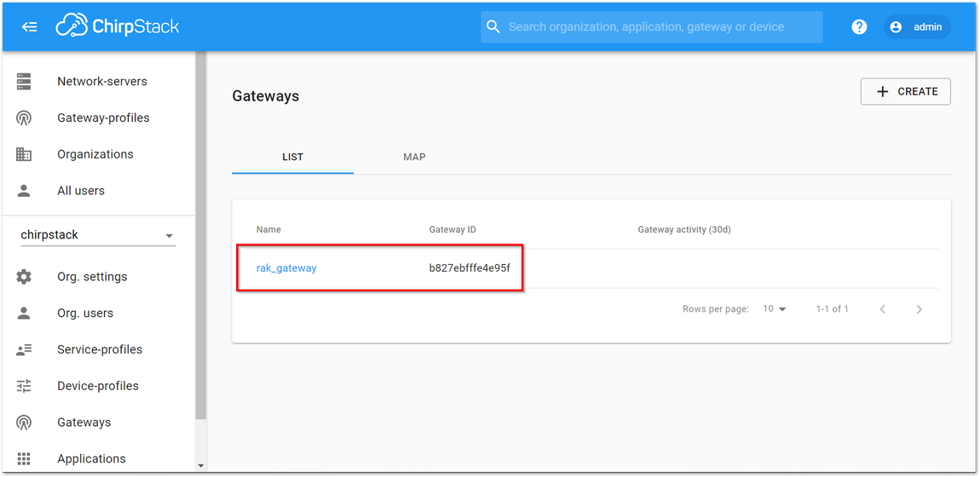Open the admin user menu
This screenshot has height=477, width=980.
point(917,27)
